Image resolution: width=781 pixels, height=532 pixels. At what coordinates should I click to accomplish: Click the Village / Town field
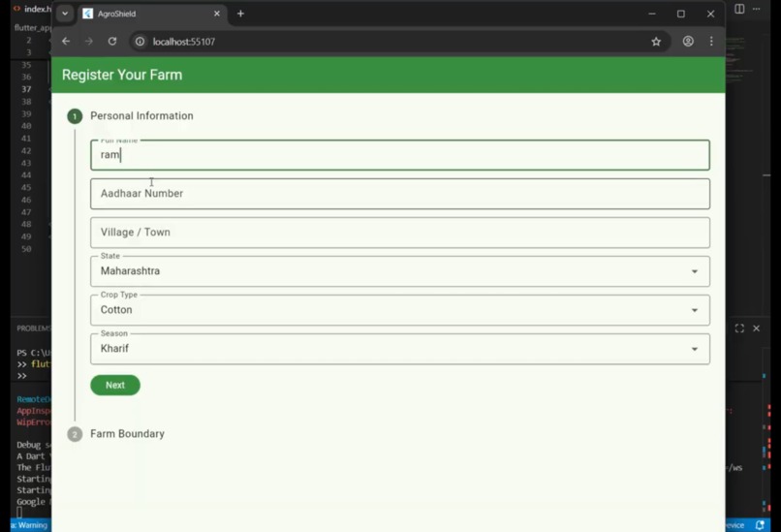[400, 233]
